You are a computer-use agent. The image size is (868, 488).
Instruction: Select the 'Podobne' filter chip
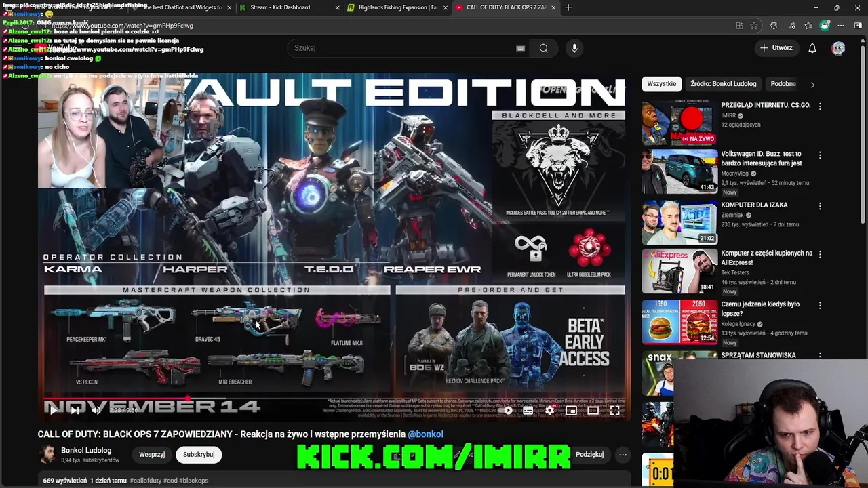[x=783, y=84]
